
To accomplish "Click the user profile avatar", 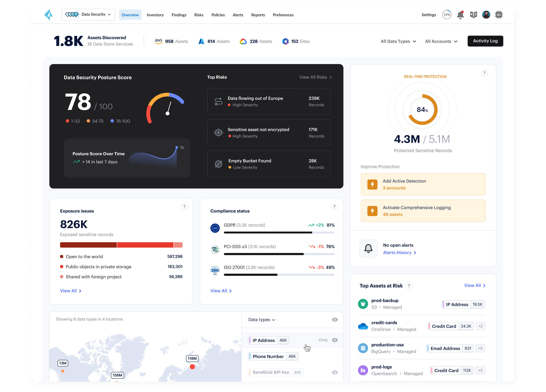I will (x=486, y=15).
